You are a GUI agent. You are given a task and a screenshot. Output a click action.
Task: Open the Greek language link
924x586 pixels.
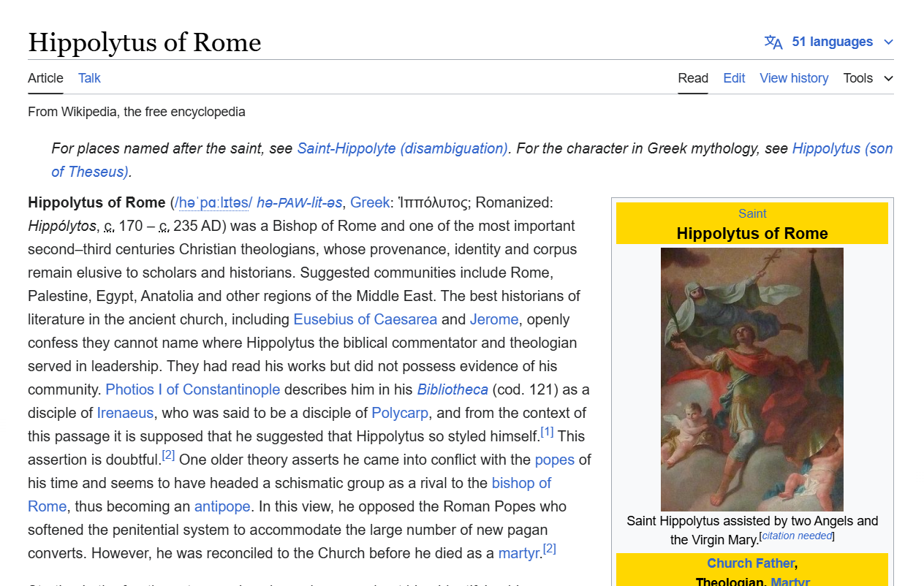point(370,202)
